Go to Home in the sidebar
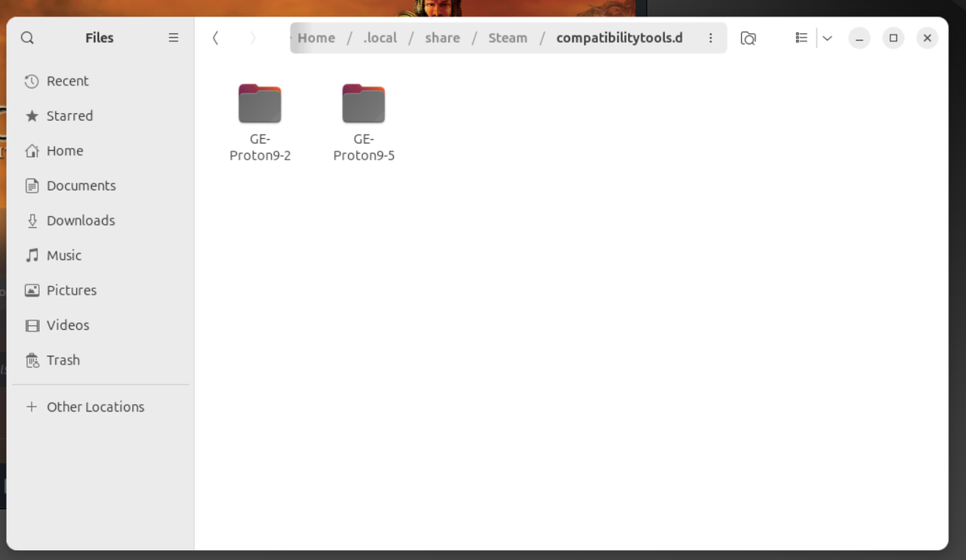This screenshot has width=966, height=560. click(x=100, y=151)
